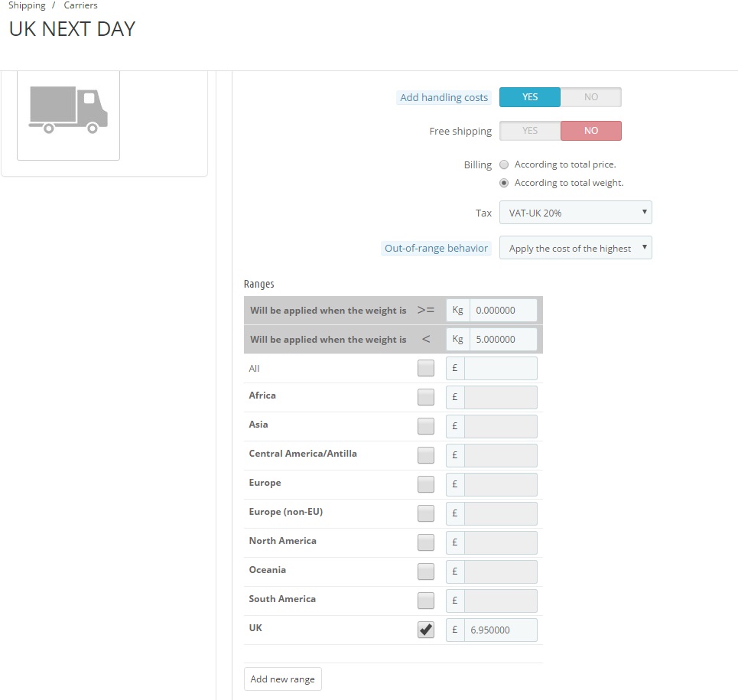Set Add handling costs to NO
This screenshot has height=700, width=738.
[x=590, y=97]
